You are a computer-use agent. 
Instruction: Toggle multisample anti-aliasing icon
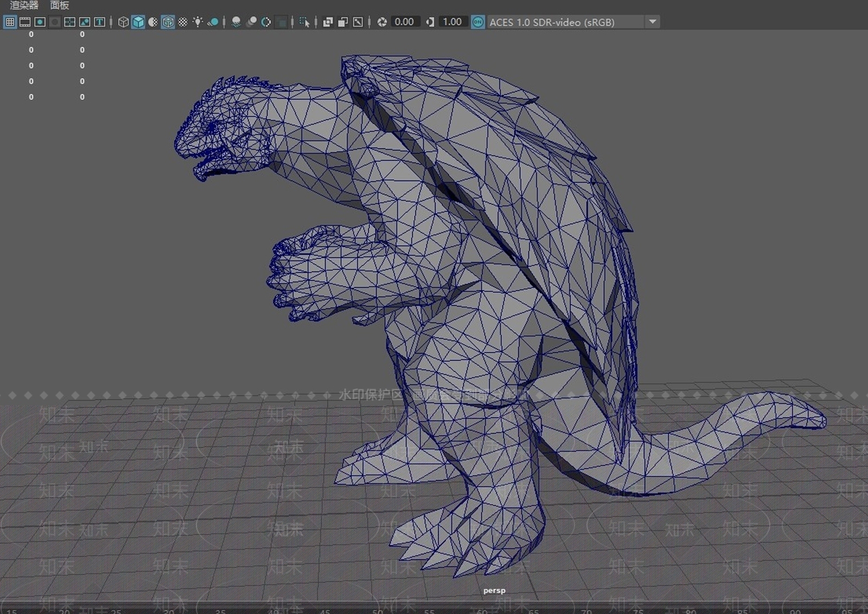pyautogui.click(x=266, y=22)
